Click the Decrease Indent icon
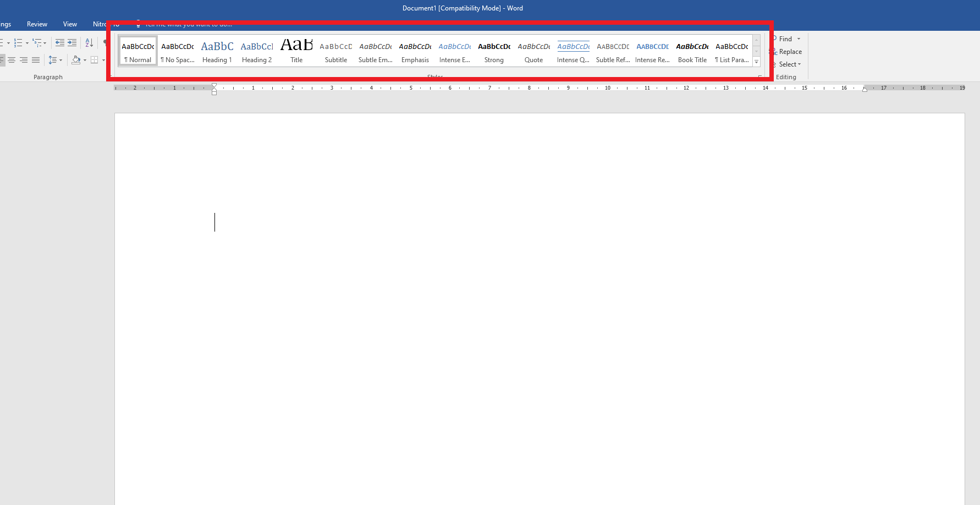 pos(60,43)
